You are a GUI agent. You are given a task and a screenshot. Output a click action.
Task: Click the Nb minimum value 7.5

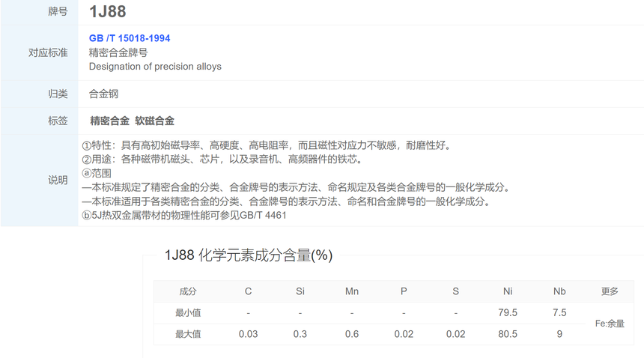pos(559,312)
